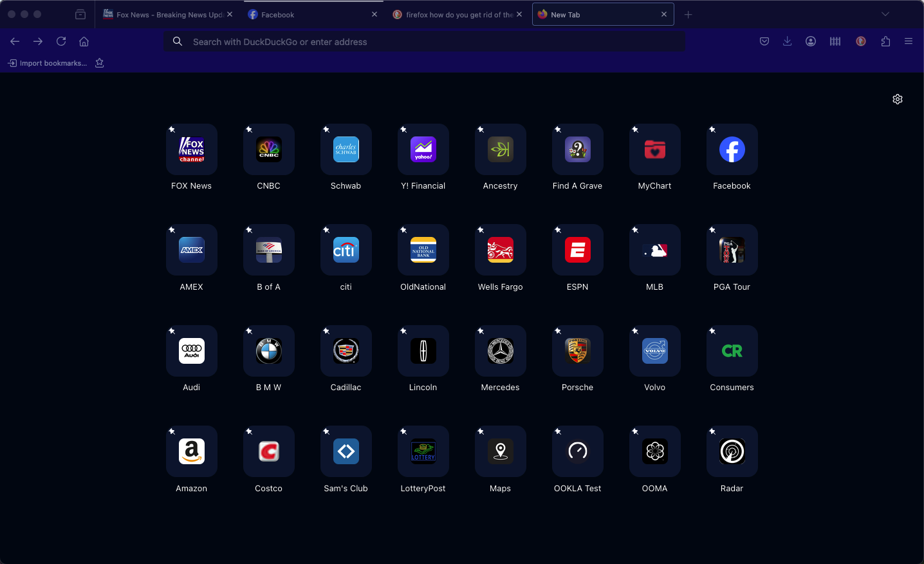Open the Firefox View button
Viewport: 924px width, 564px height.
80,14
